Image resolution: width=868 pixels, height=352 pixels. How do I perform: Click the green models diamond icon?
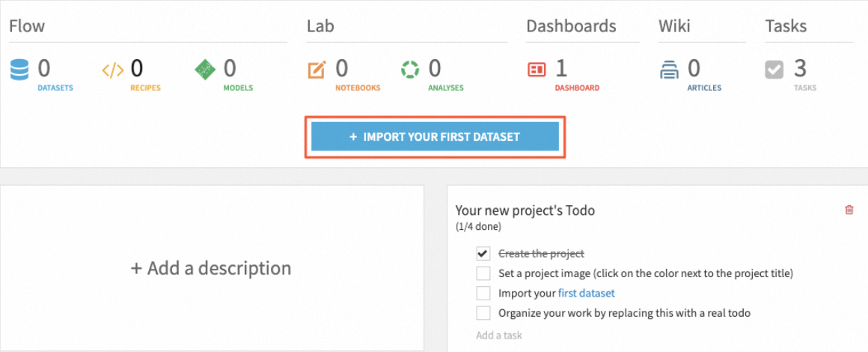point(205,70)
